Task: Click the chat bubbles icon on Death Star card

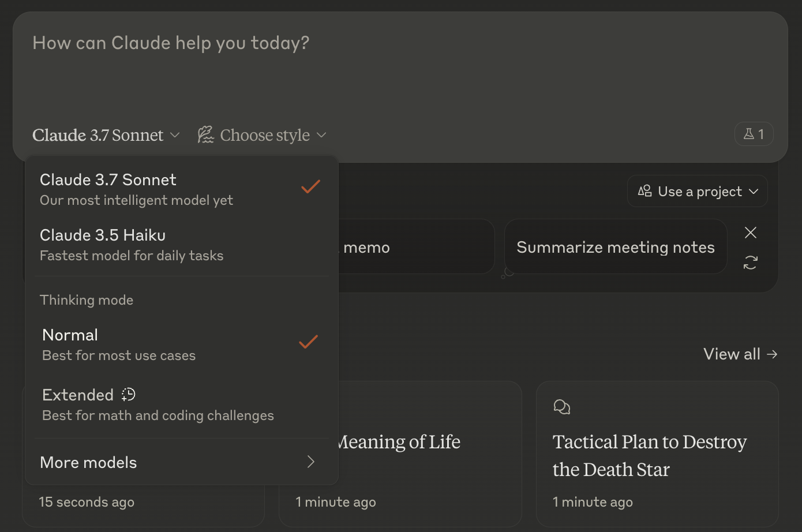Action: (x=561, y=407)
